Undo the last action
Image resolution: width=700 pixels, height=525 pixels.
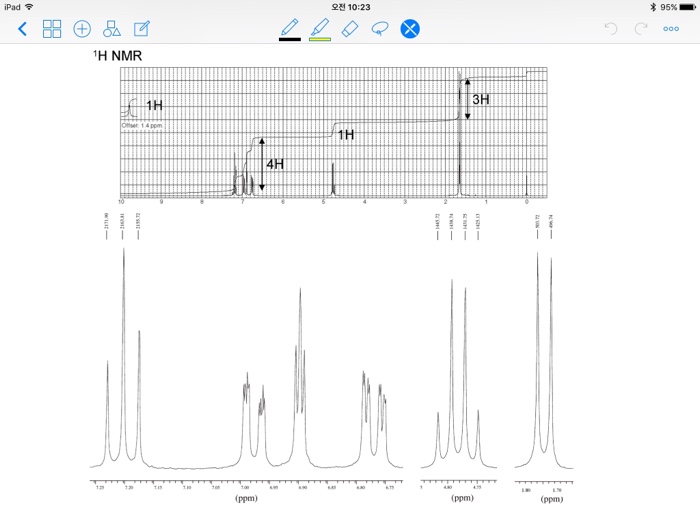click(611, 29)
